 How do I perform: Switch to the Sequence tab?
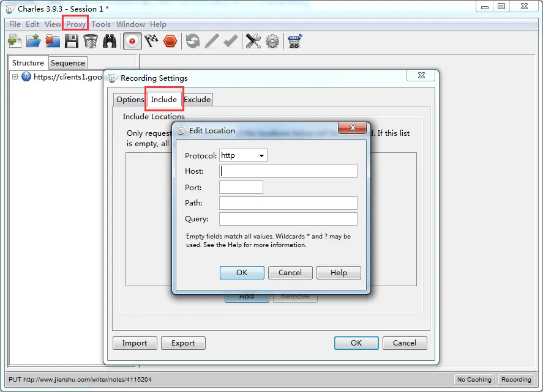click(68, 62)
